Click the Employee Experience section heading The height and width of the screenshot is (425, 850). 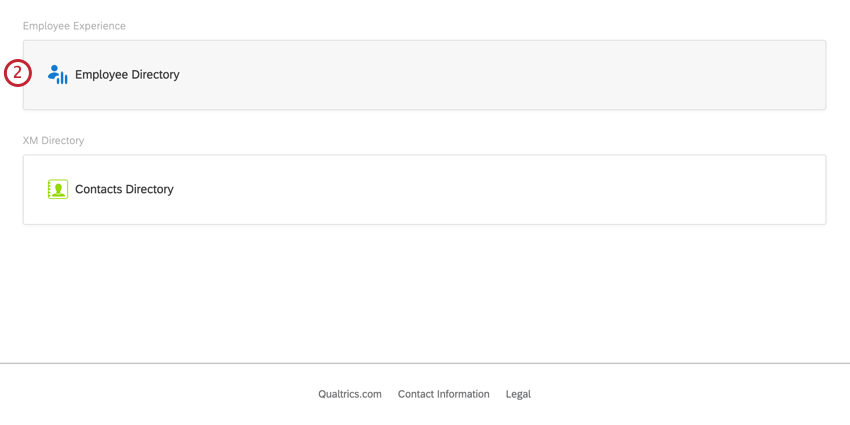(74, 26)
